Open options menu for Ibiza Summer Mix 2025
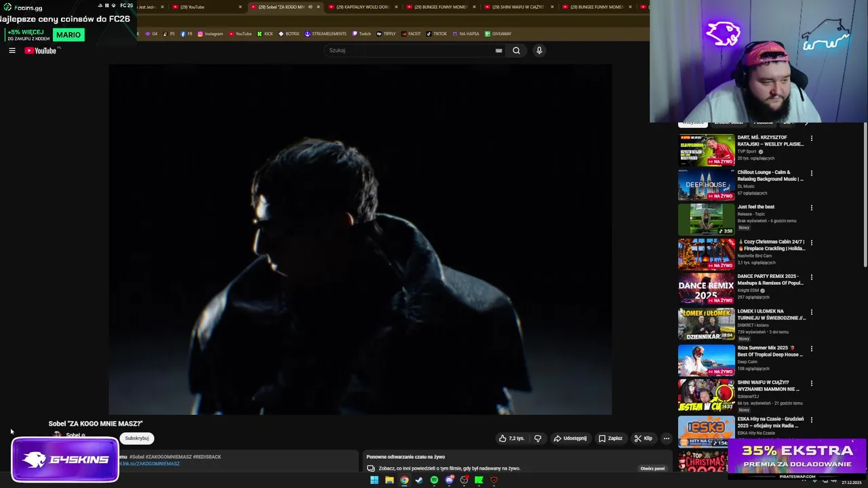This screenshot has width=868, height=488. pos(811,348)
